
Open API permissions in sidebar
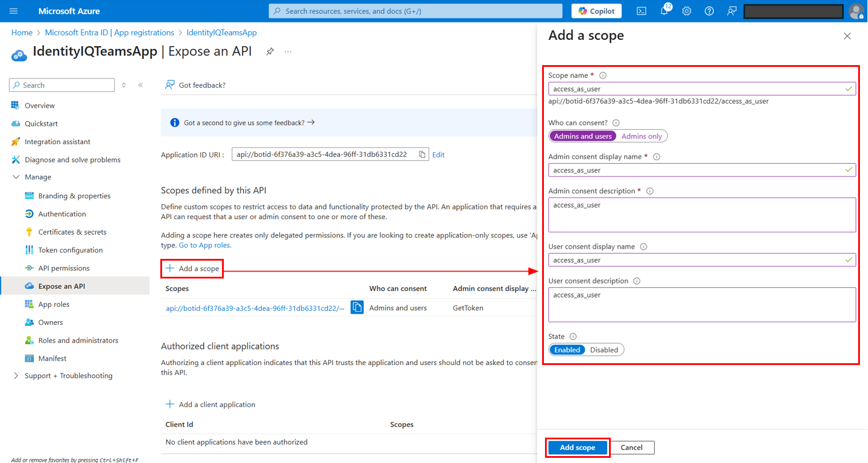[63, 268]
